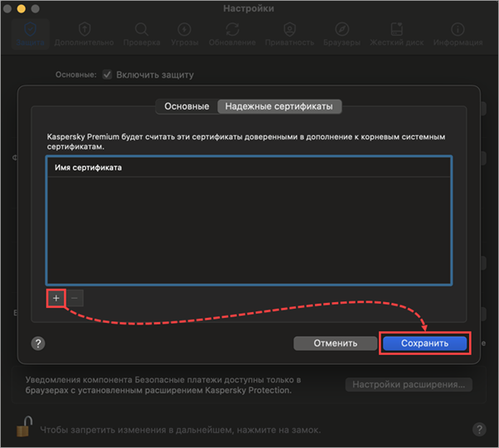Remove certificate with the minus button
Viewport: 499px width, 448px height.
tap(74, 298)
